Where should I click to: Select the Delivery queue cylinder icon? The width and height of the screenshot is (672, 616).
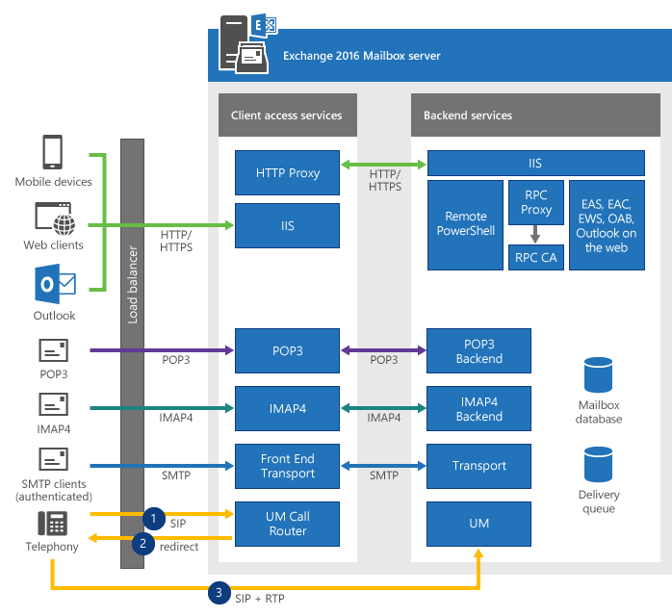pyautogui.click(x=598, y=464)
